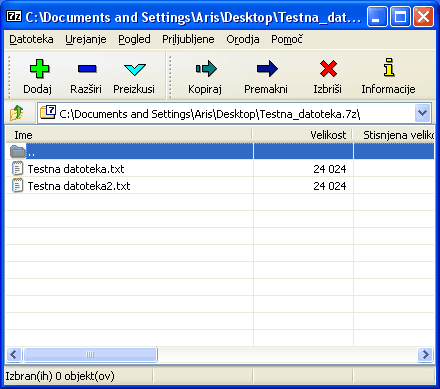Click the archive icon in address bar
The height and width of the screenshot is (389, 440).
pyautogui.click(x=48, y=112)
